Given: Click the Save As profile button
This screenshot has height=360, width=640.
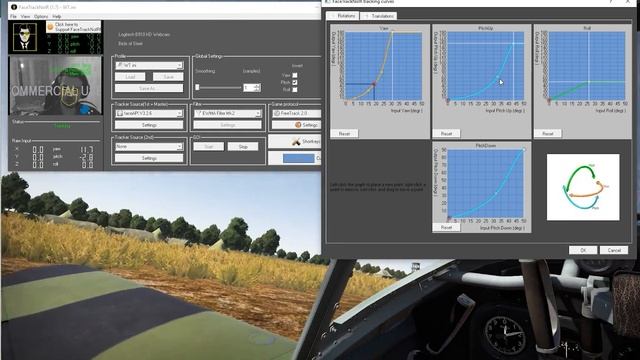Looking at the screenshot, I should point(149,88).
